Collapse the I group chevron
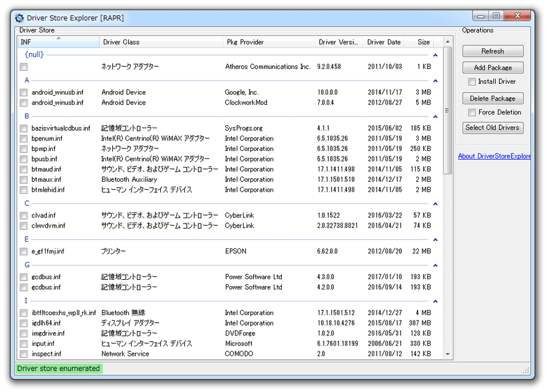Screen dimensions: 547x392 [435, 301]
